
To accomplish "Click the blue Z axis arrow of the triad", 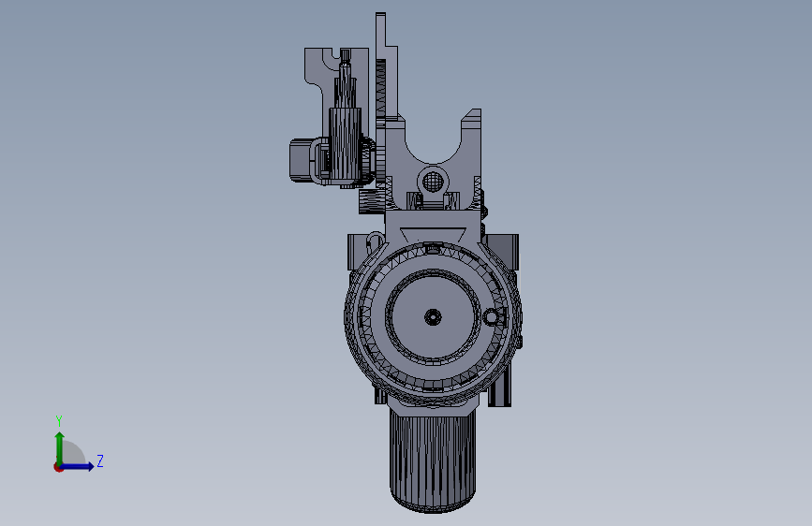I will click(x=78, y=466).
